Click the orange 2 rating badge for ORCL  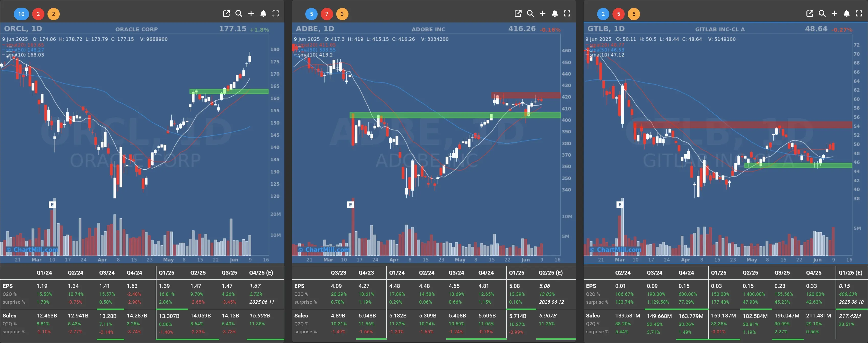click(x=53, y=14)
